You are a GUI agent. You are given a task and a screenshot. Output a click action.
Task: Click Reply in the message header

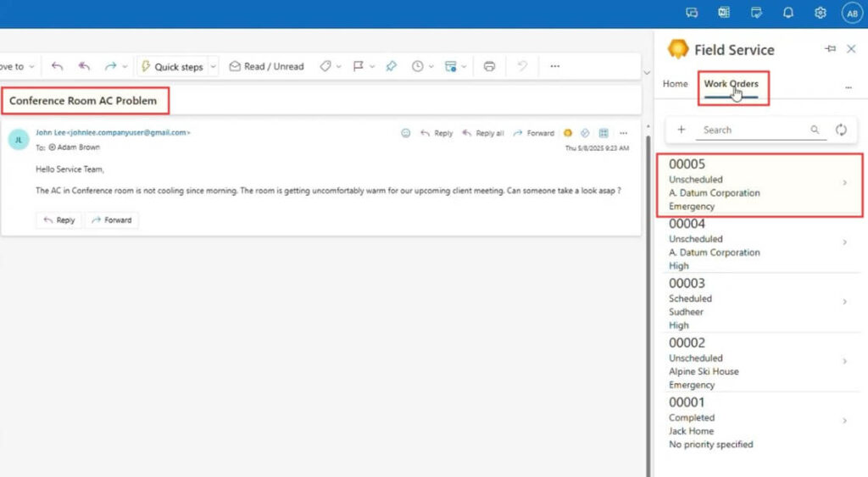point(437,133)
